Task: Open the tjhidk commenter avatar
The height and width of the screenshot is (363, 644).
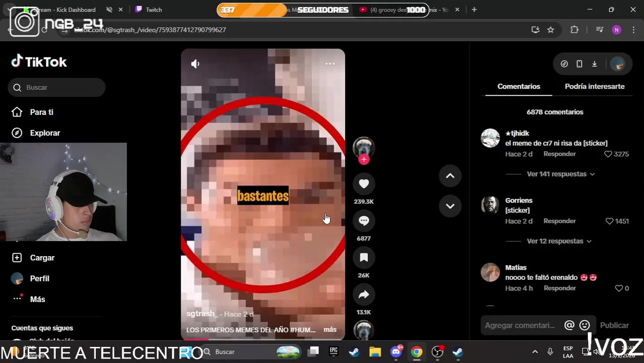Action: 490,138
